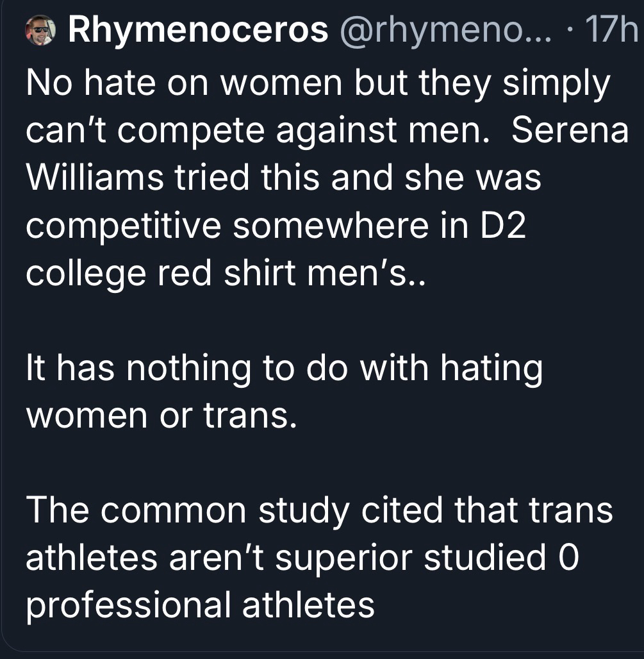Viewport: 644px width, 659px height.
Task: Click the tweet's first paragraph about competing
Action: (320, 179)
